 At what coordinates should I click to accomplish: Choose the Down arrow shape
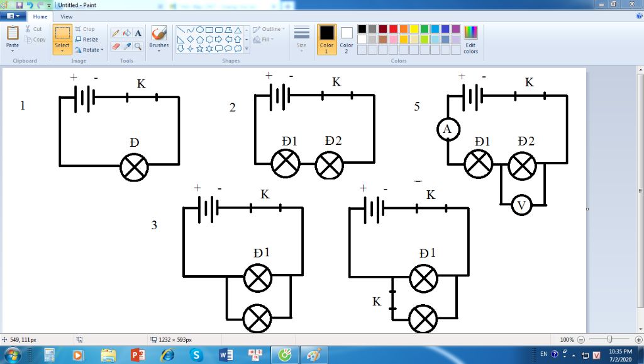[x=180, y=49]
